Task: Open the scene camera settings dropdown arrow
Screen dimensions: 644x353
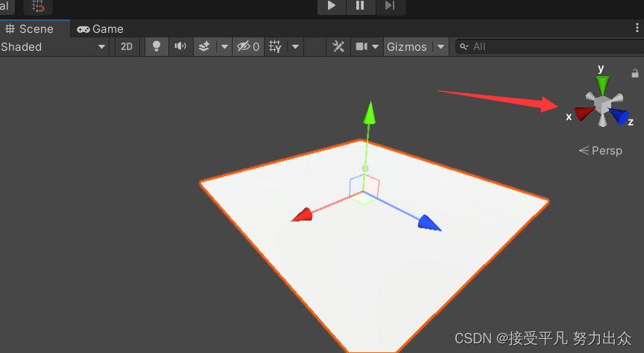Action: (375, 46)
